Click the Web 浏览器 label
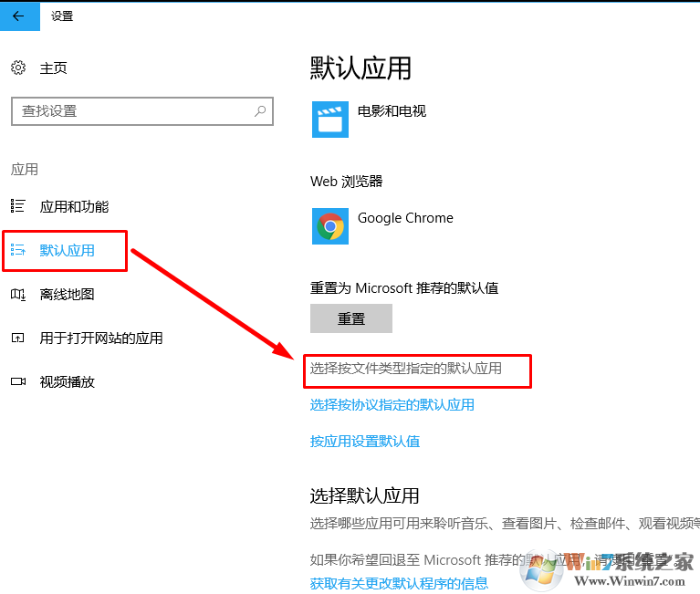The height and width of the screenshot is (594, 700). tap(347, 182)
